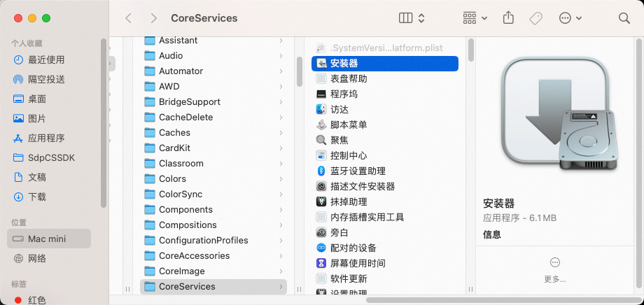Select the red tag 红色

36,300
